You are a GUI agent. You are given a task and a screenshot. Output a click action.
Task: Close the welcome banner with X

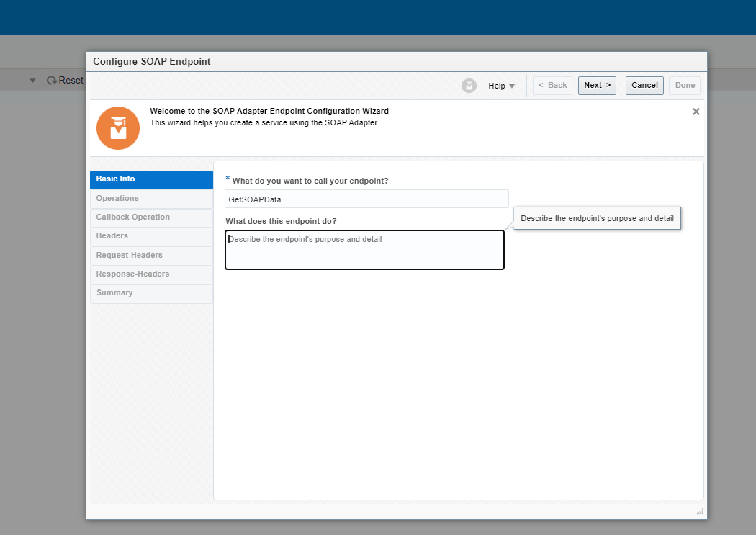(x=696, y=112)
